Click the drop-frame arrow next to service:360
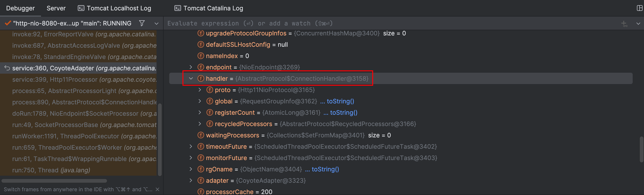Image resolution: width=644 pixels, height=195 pixels. click(x=7, y=68)
